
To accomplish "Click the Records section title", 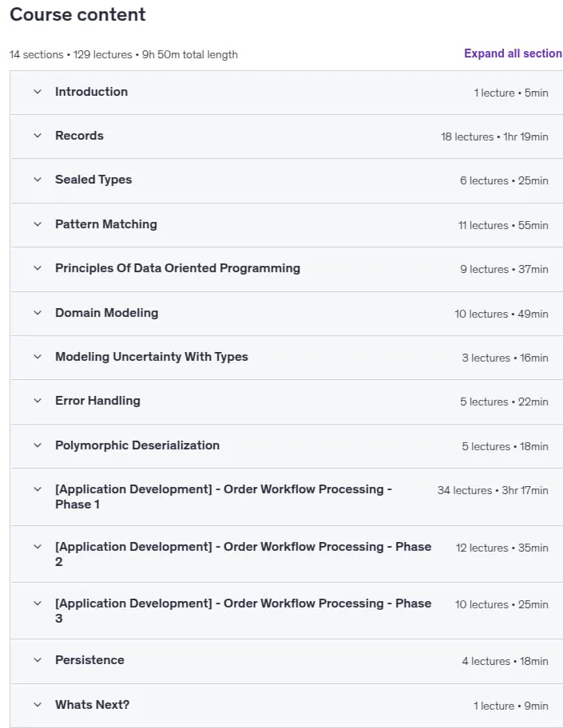I will pos(79,136).
